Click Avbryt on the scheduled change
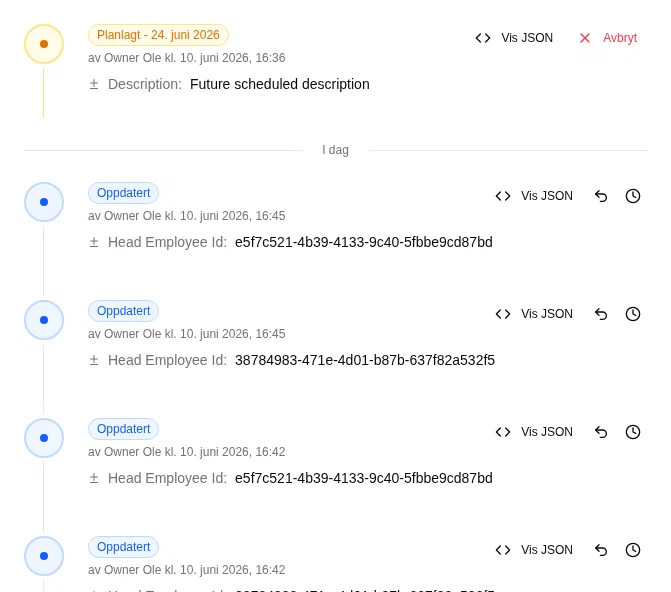This screenshot has height=592, width=671. pyautogui.click(x=608, y=38)
